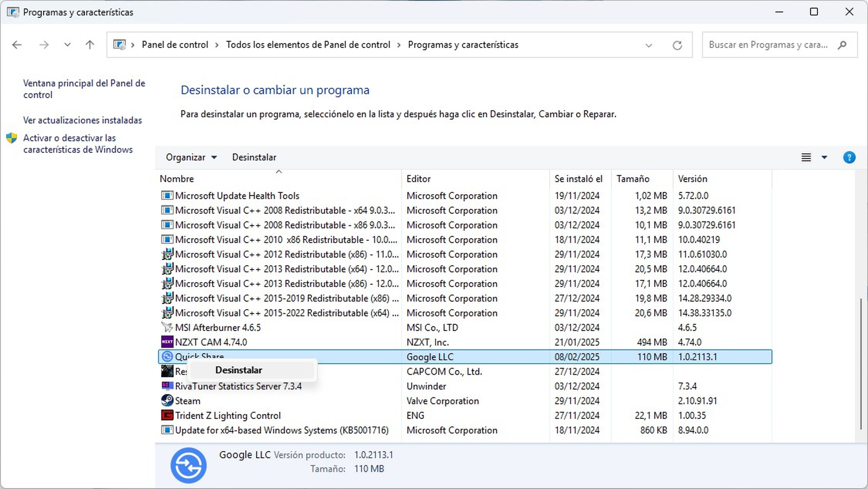Click the Visual C++ 2013 x64 installer icon
The height and width of the screenshot is (489, 868).
[x=167, y=269]
